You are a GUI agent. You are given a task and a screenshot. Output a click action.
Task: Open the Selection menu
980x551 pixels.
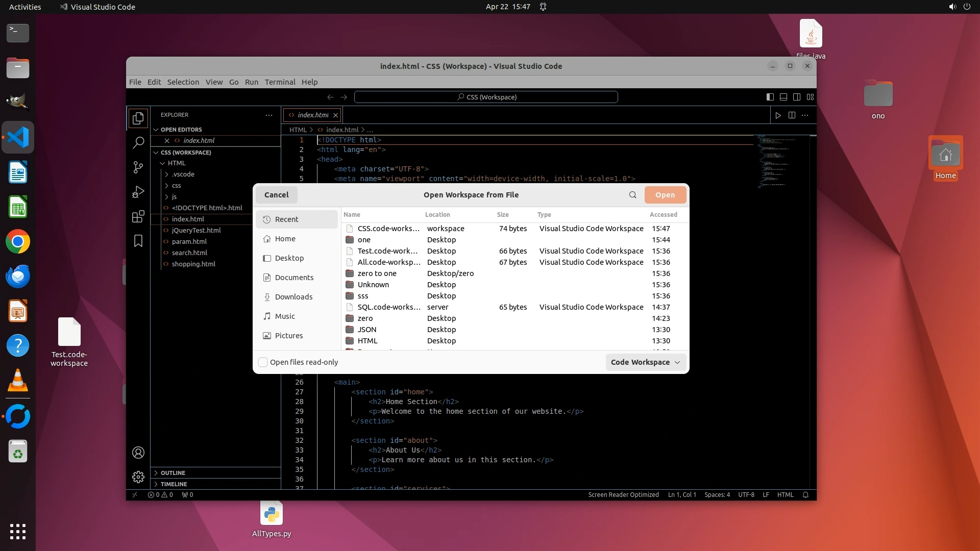point(183,82)
